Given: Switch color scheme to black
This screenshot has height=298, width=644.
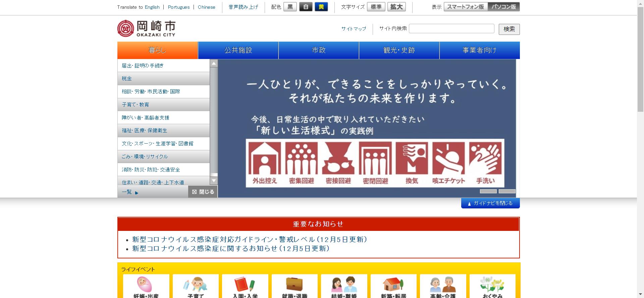Looking at the screenshot, I should pyautogui.click(x=290, y=7).
